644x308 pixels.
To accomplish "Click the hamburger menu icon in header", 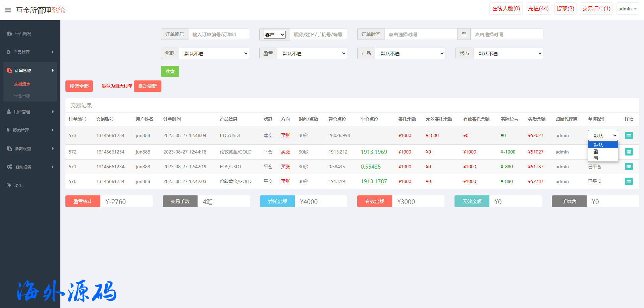I will (8, 10).
